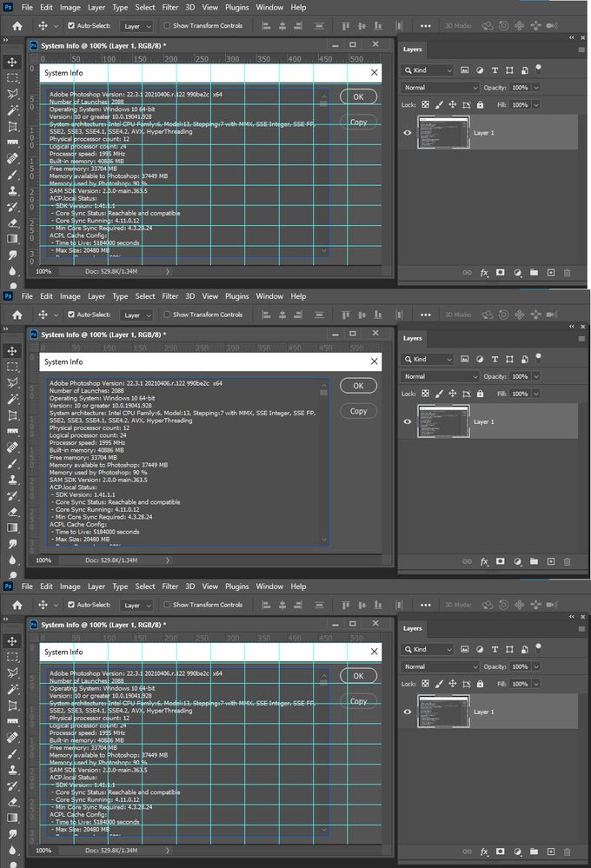Select the Clone Stamp tool in the middle window
The image size is (591, 868).
click(x=12, y=480)
